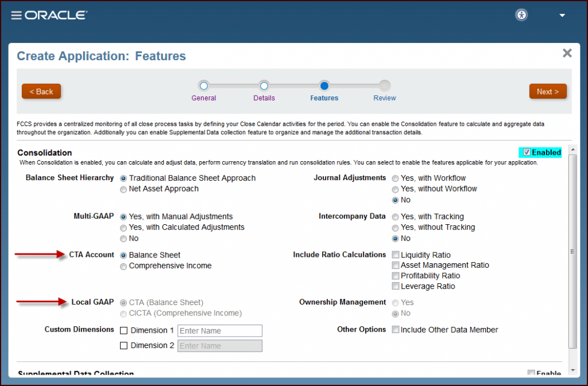Click the scrollbar up arrow
The image size is (588, 386).
572,149
